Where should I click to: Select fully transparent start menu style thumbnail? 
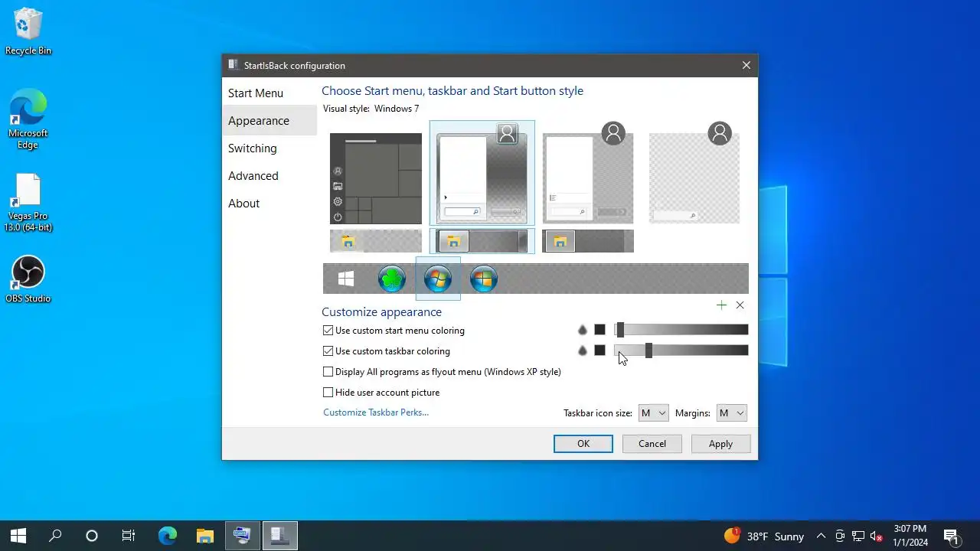(x=694, y=173)
